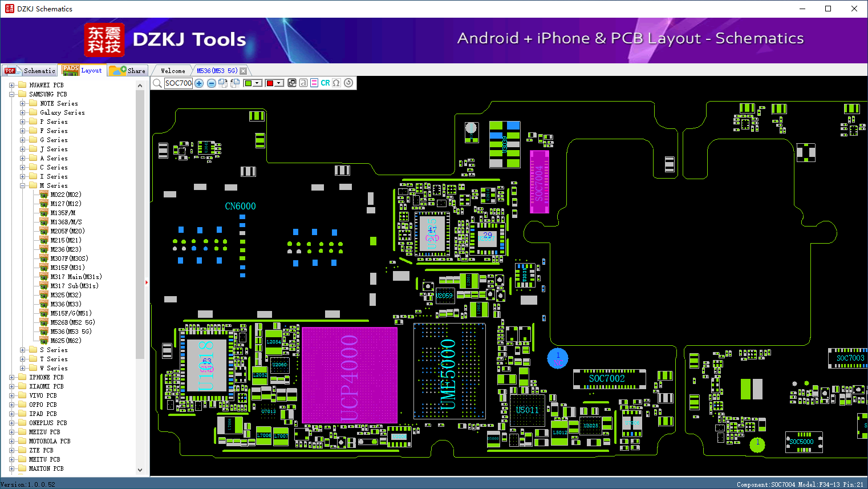Click the circular arrow reset icon

pos(348,83)
